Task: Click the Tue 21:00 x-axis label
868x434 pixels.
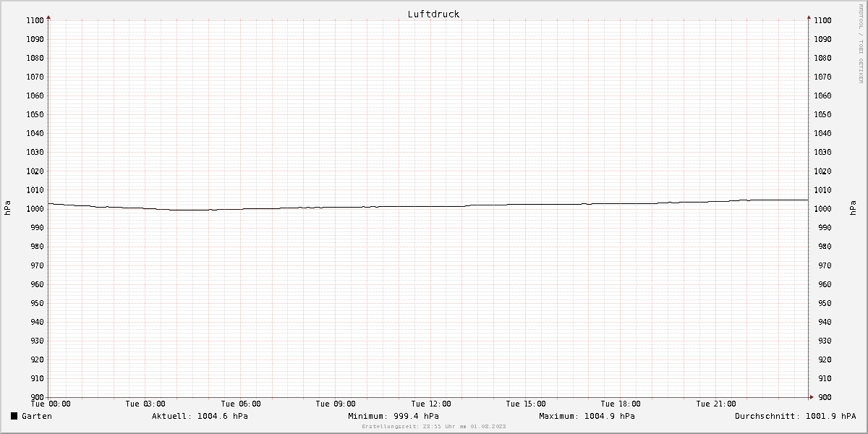Action: pos(716,404)
